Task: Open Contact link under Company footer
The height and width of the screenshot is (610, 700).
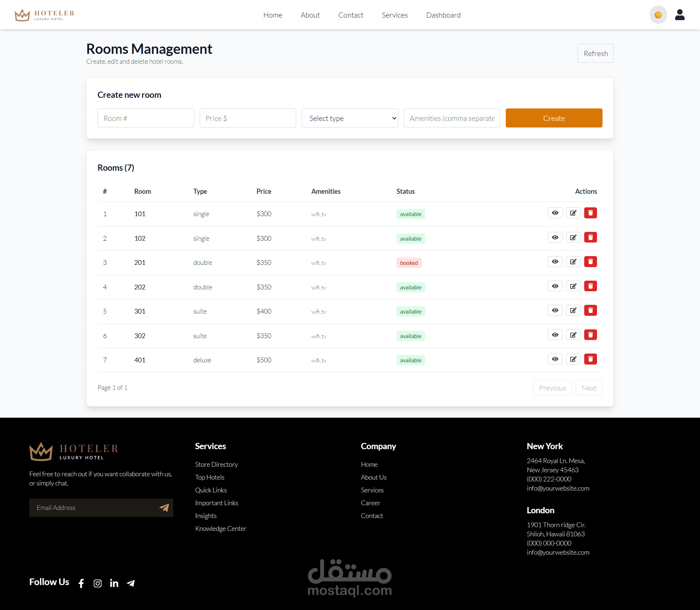Action: [x=372, y=515]
